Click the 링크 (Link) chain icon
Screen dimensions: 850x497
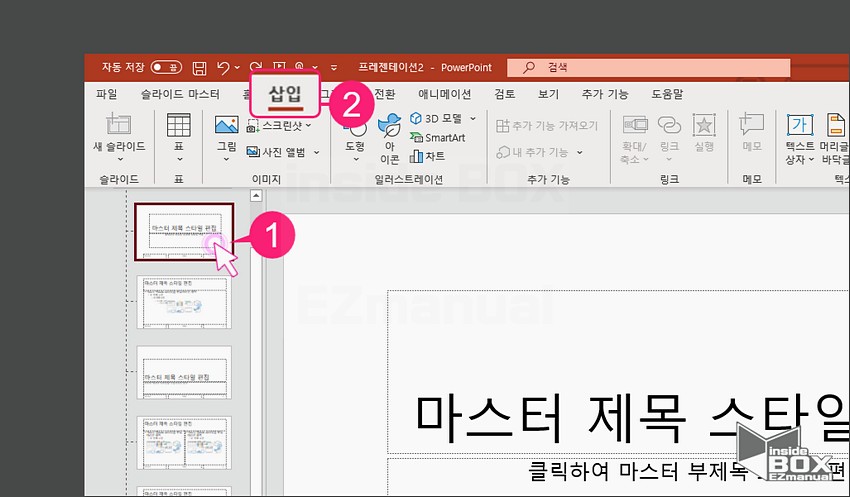(669, 125)
